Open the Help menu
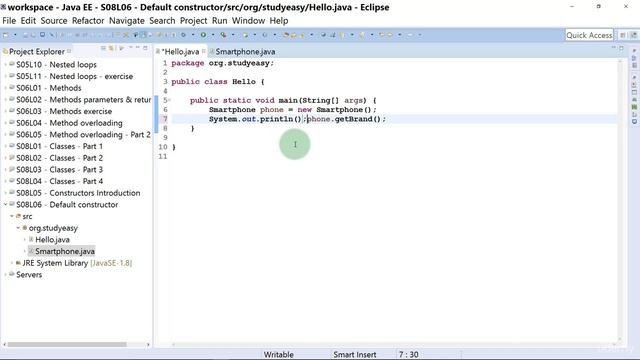 279,21
